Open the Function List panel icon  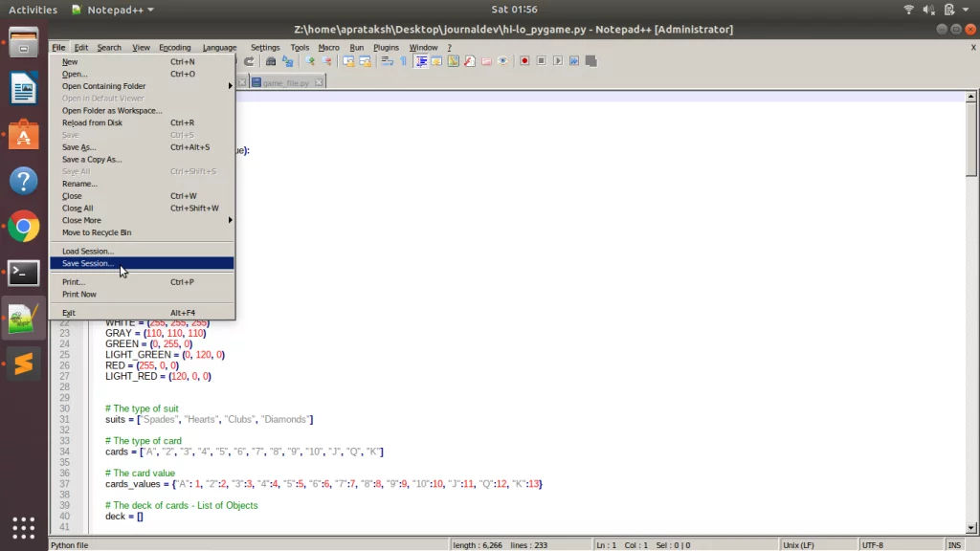tap(469, 61)
